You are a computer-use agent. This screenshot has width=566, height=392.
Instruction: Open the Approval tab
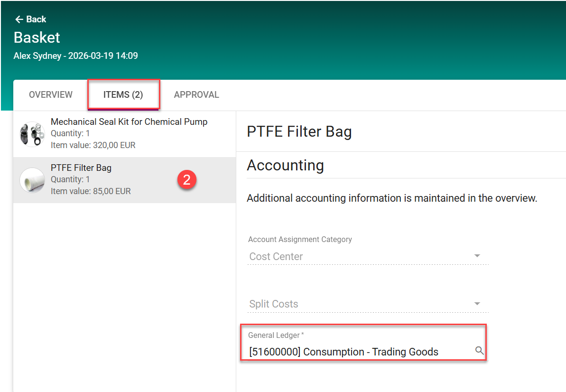196,94
